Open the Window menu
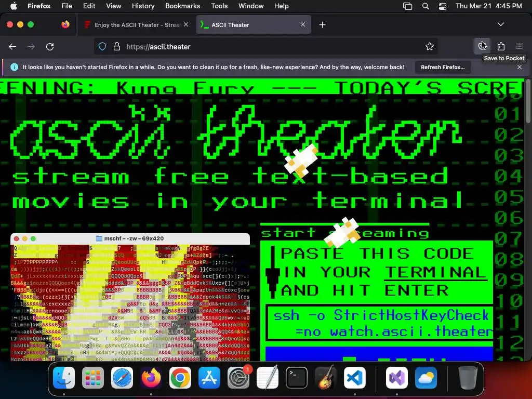This screenshot has width=532, height=399. (251, 6)
